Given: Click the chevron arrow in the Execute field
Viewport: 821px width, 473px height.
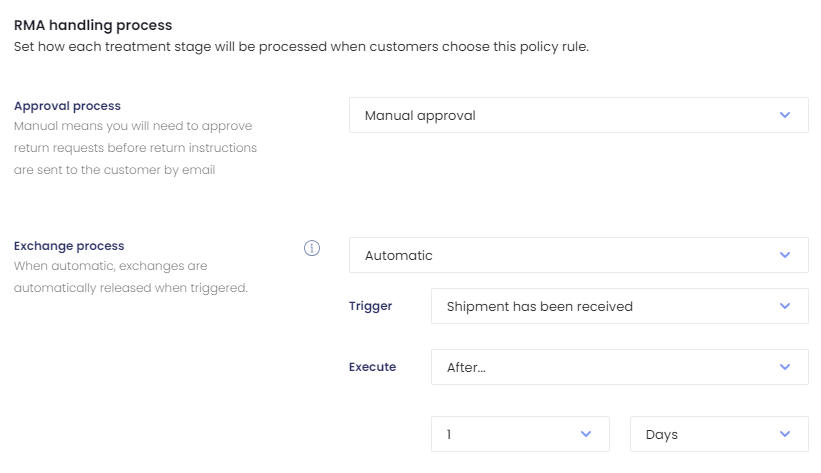Looking at the screenshot, I should pos(784,367).
